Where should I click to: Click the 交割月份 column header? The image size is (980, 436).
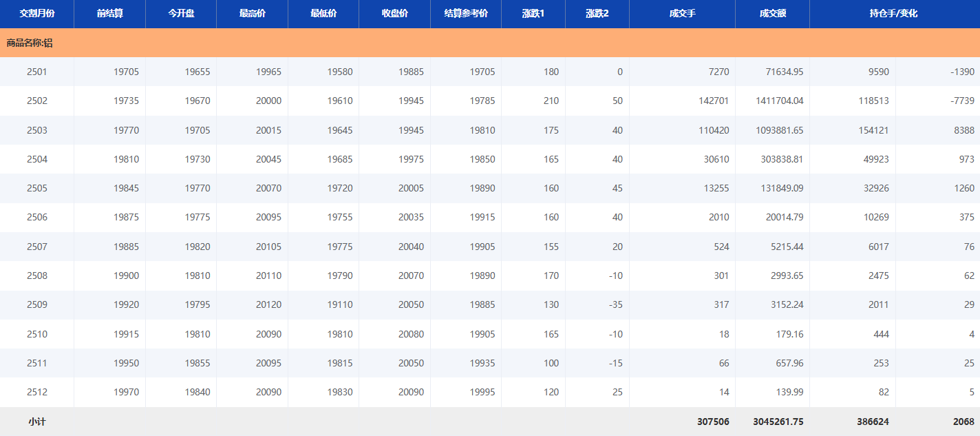[x=37, y=14]
